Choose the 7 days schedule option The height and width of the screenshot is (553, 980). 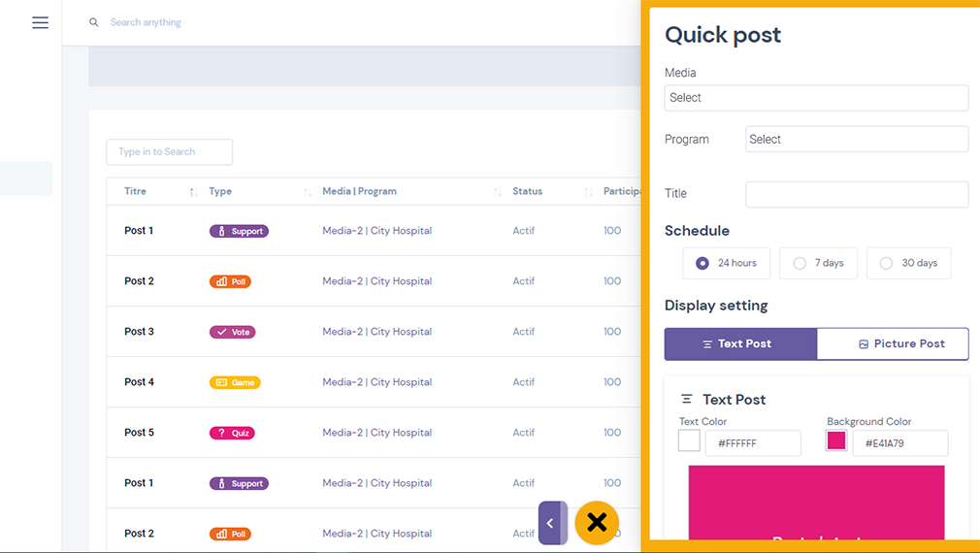[x=818, y=263]
